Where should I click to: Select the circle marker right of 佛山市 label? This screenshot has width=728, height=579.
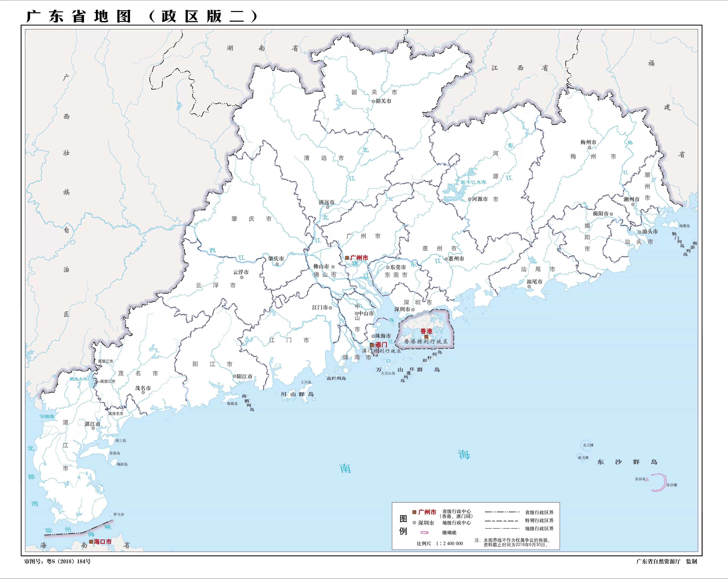[333, 267]
